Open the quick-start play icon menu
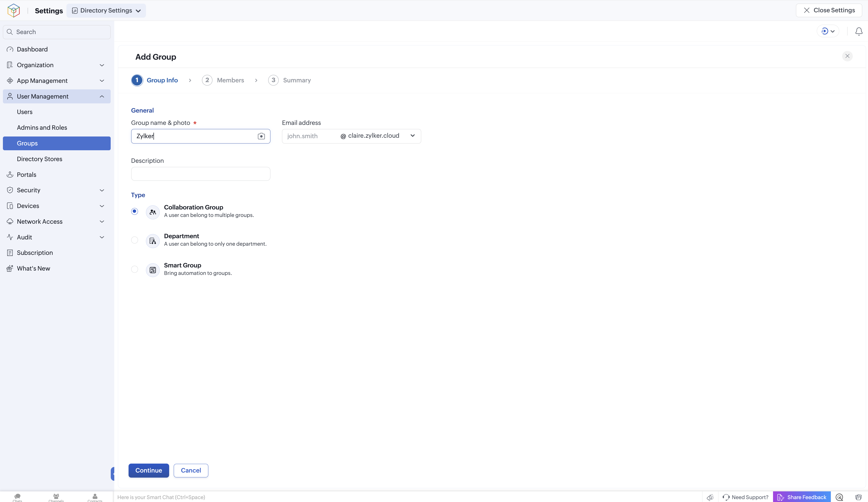Viewport: 868px width, 502px height. 828,31
